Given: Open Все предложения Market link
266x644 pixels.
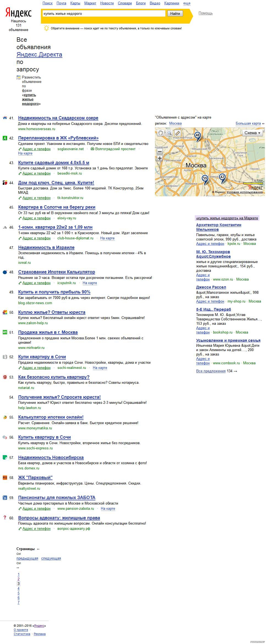Looking at the screenshot, I should click(211, 371).
